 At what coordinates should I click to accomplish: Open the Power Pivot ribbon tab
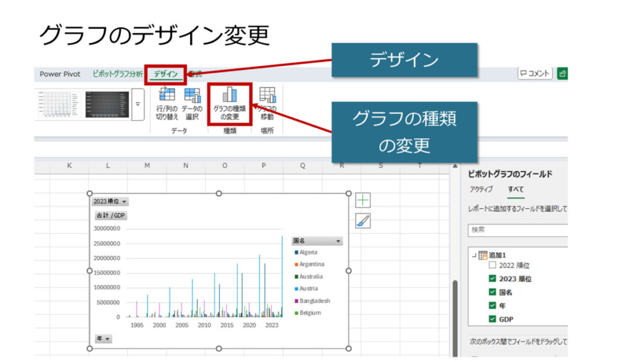point(60,74)
